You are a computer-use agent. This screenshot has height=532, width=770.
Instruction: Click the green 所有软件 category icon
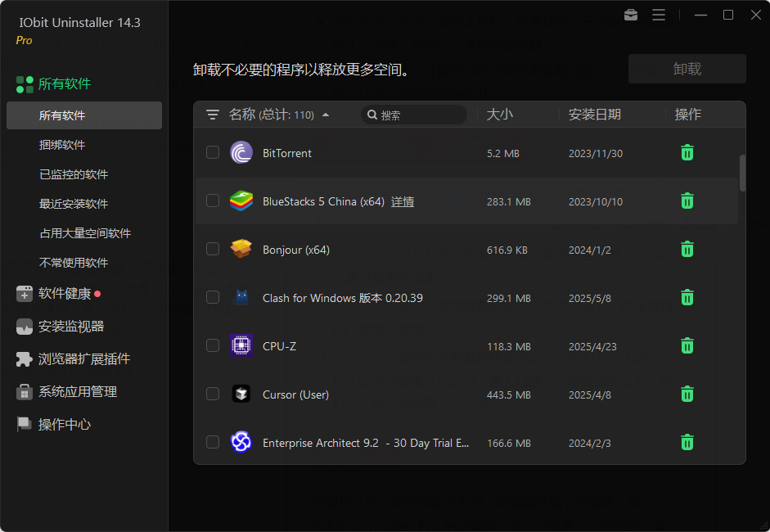[x=25, y=84]
